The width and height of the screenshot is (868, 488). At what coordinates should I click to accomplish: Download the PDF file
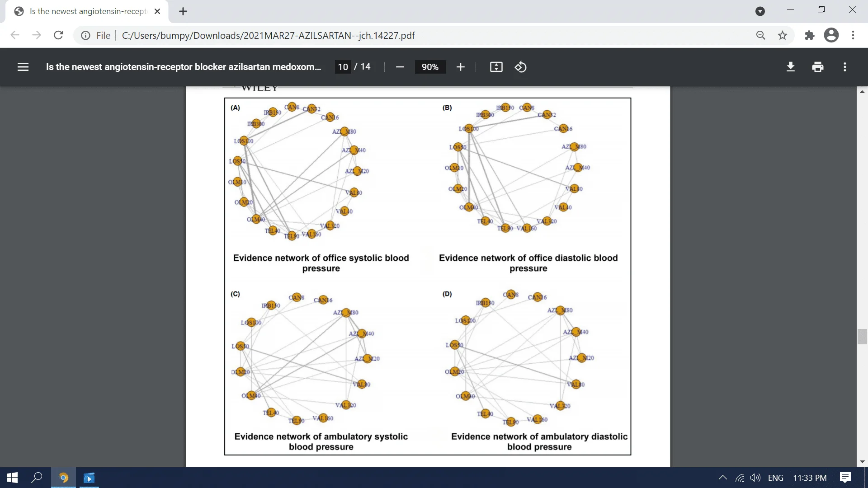coord(791,67)
